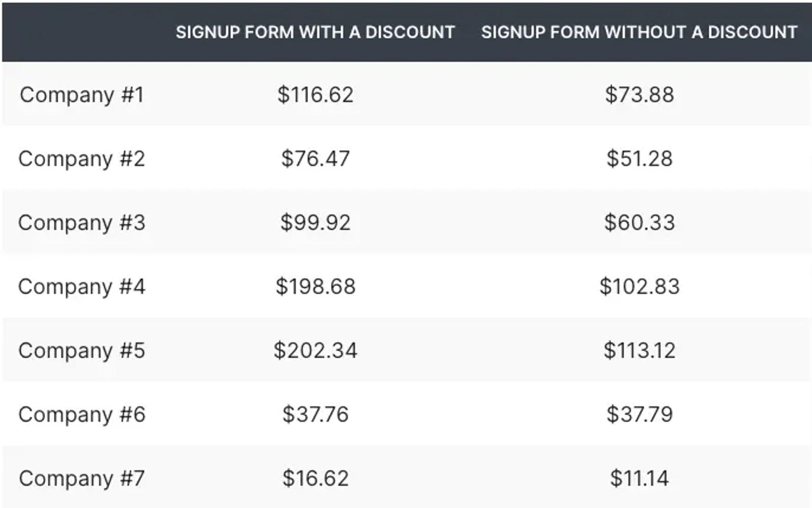Select the Company #3 row label
Screen dimensions: 812x508
(x=82, y=223)
